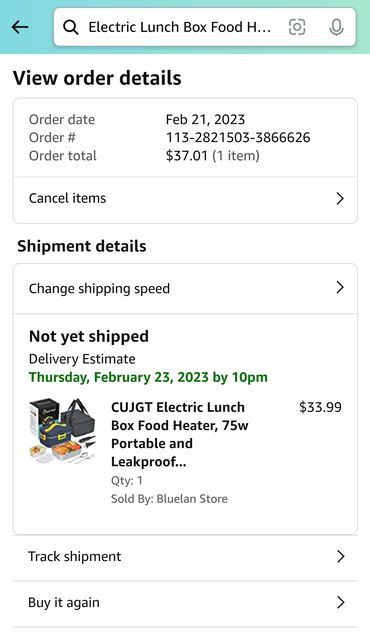Tap the delivery estimate Thursday, February 23 date

click(148, 377)
